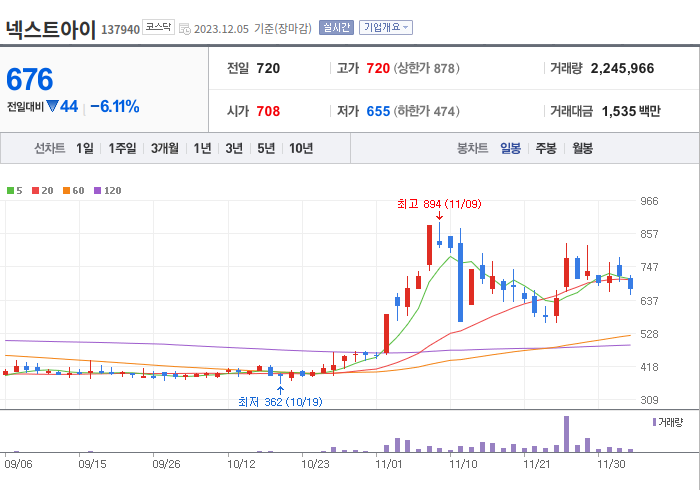Viewport: 700px width, 490px height.
Task: Click the 528 price axis label
Action: (649, 334)
